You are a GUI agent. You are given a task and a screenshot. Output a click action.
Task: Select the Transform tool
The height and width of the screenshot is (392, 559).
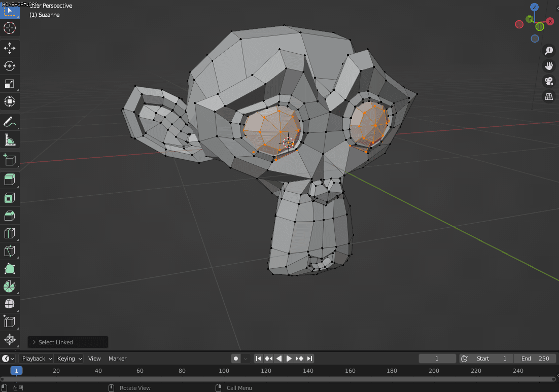[x=10, y=101]
